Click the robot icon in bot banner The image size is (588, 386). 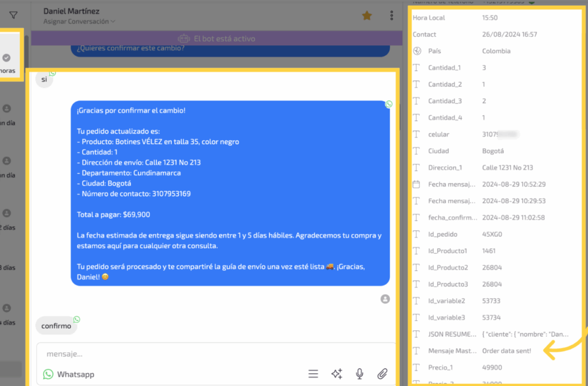[x=184, y=39]
